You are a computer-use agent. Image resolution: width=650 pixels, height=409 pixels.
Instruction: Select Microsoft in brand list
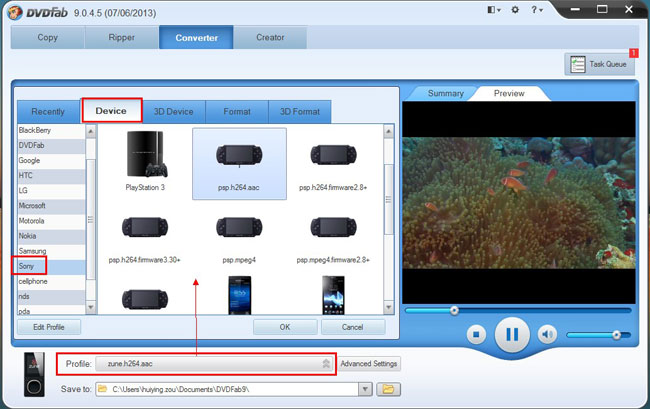point(51,206)
